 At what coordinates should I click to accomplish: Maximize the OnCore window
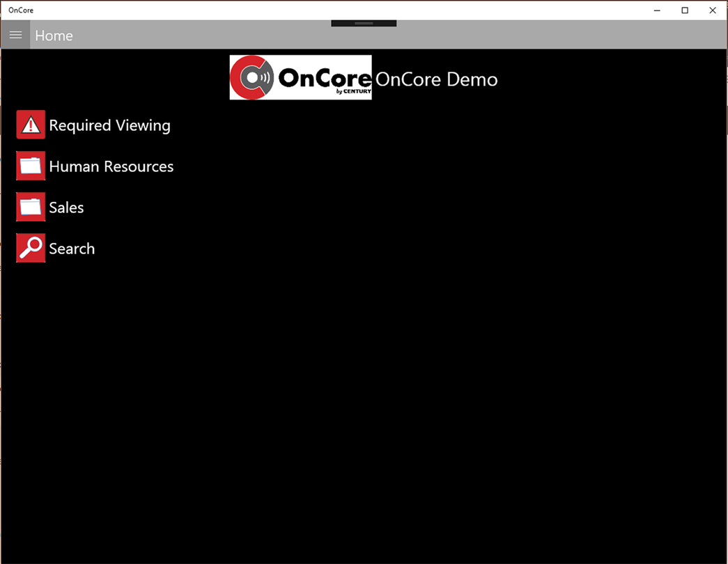[685, 10]
